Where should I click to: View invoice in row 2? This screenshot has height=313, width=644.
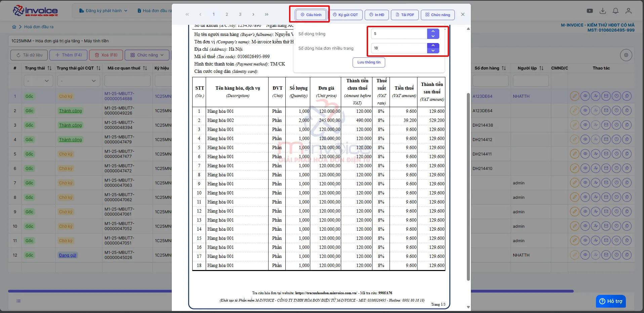[x=585, y=110]
